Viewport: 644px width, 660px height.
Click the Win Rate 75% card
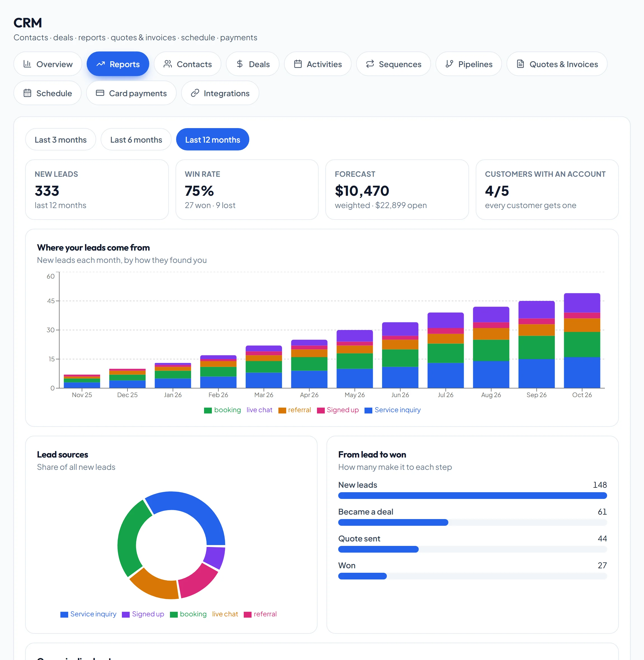point(247,190)
